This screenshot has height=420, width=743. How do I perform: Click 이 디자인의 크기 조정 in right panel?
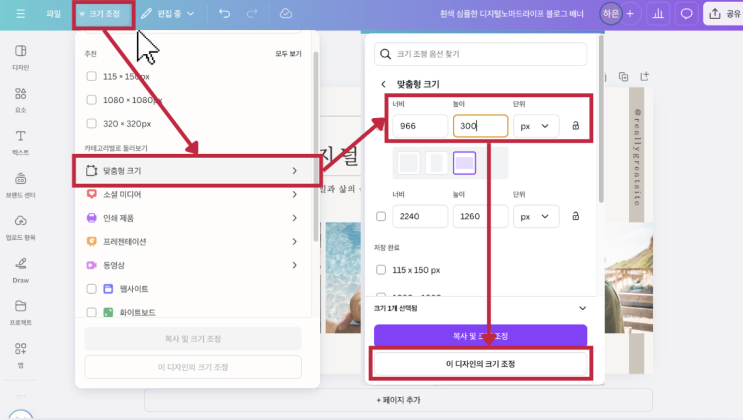pyautogui.click(x=480, y=364)
